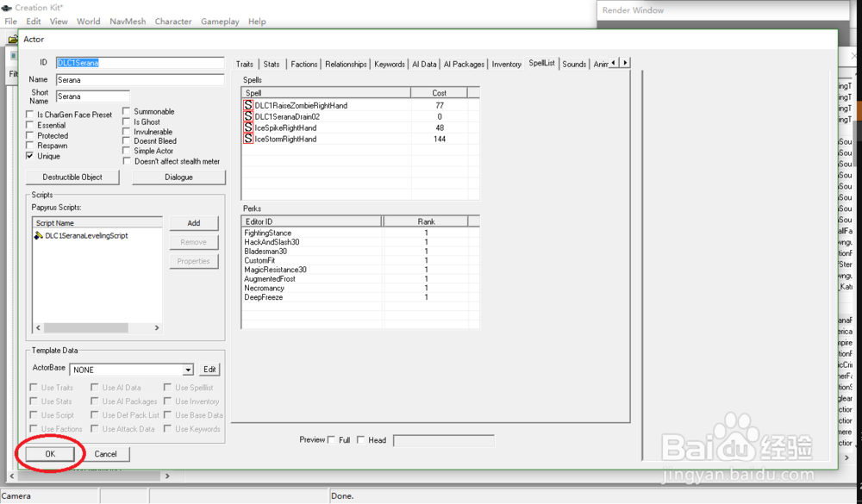
Task: Sort spells by Spell column header
Action: click(x=326, y=93)
